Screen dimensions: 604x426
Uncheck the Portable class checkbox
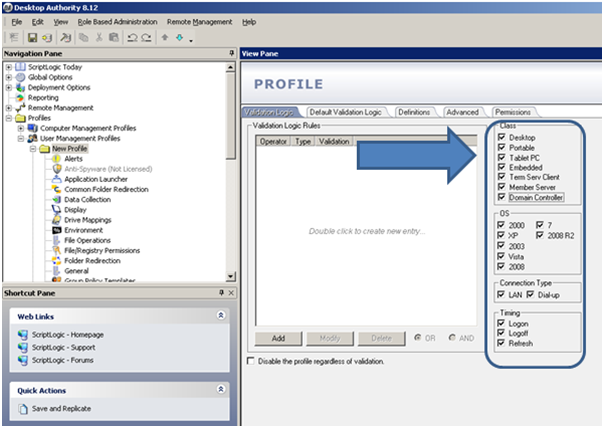pyautogui.click(x=502, y=147)
